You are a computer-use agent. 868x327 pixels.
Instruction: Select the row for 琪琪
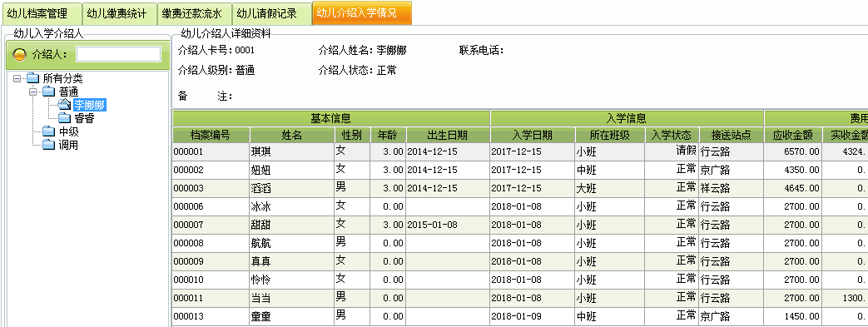(520, 151)
